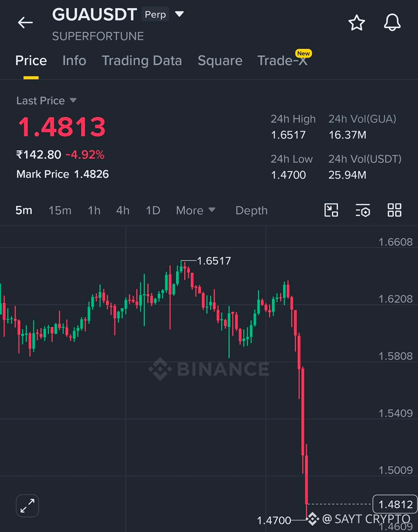The height and width of the screenshot is (532, 418).
Task: Open the Trade-X tab
Action: 282,61
